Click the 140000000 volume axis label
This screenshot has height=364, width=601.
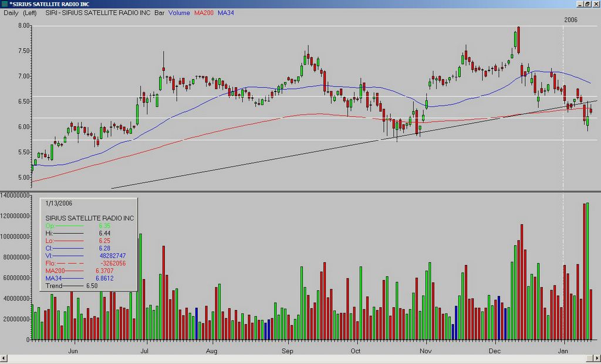point(15,195)
